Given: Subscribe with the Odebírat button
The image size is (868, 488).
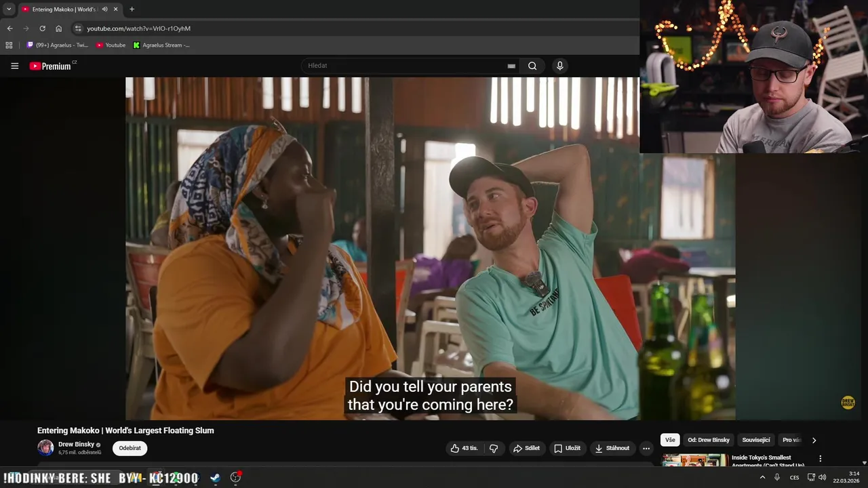Looking at the screenshot, I should (130, 448).
